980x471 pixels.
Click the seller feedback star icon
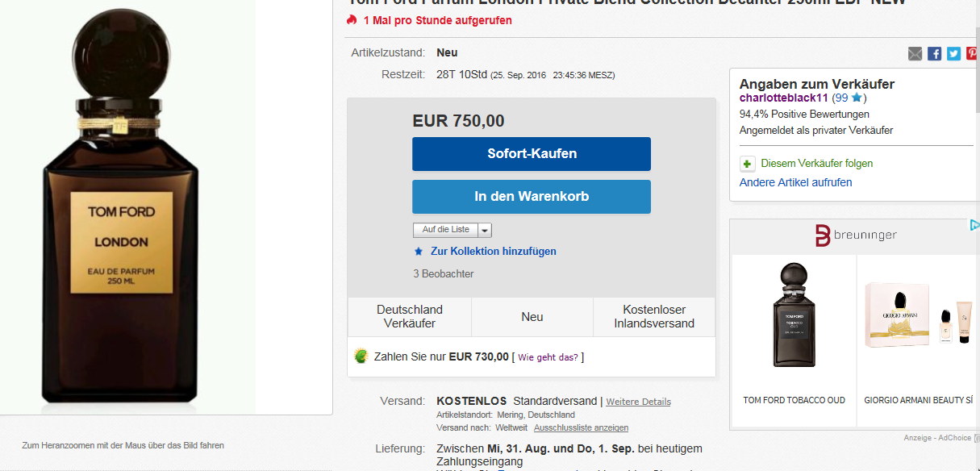(857, 98)
